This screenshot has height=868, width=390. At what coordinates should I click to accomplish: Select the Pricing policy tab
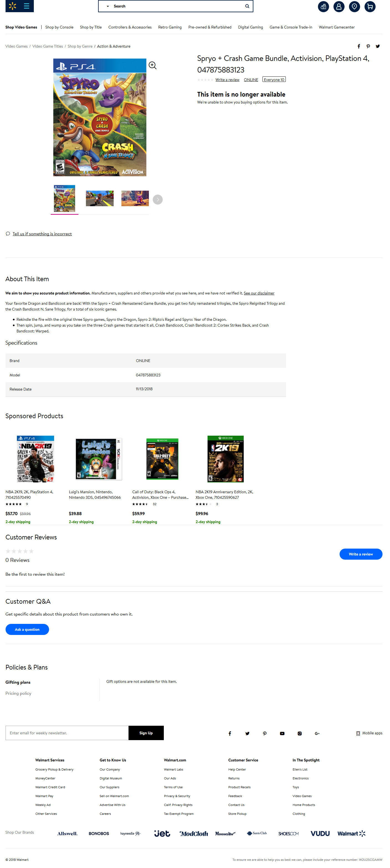[x=18, y=693]
